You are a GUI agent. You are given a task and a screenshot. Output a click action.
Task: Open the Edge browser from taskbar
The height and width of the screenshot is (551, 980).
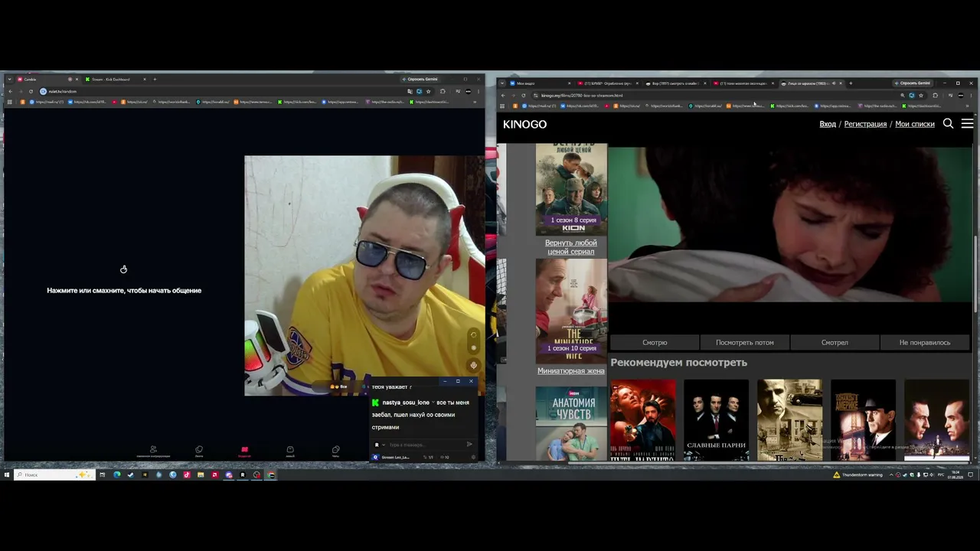[116, 474]
